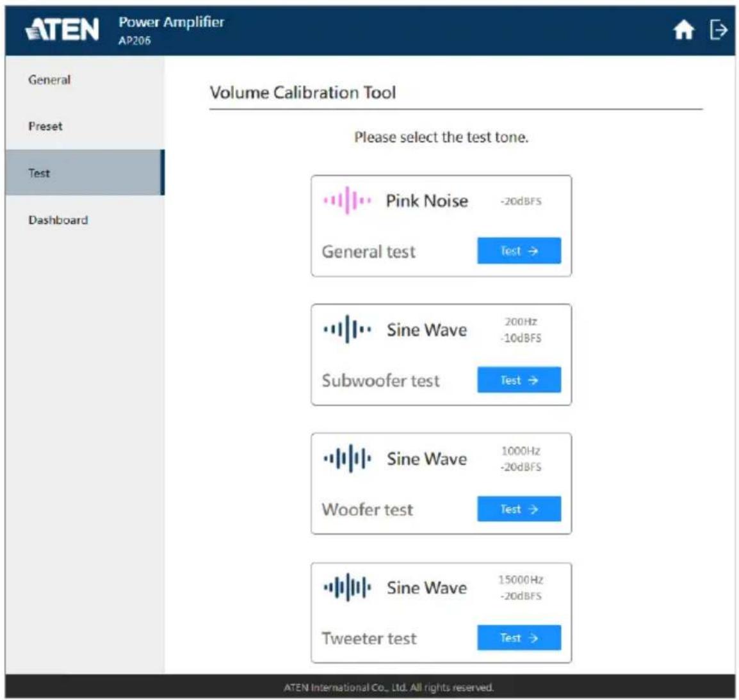This screenshot has width=739, height=700.
Task: Start the Woofer test button
Action: coord(519,509)
